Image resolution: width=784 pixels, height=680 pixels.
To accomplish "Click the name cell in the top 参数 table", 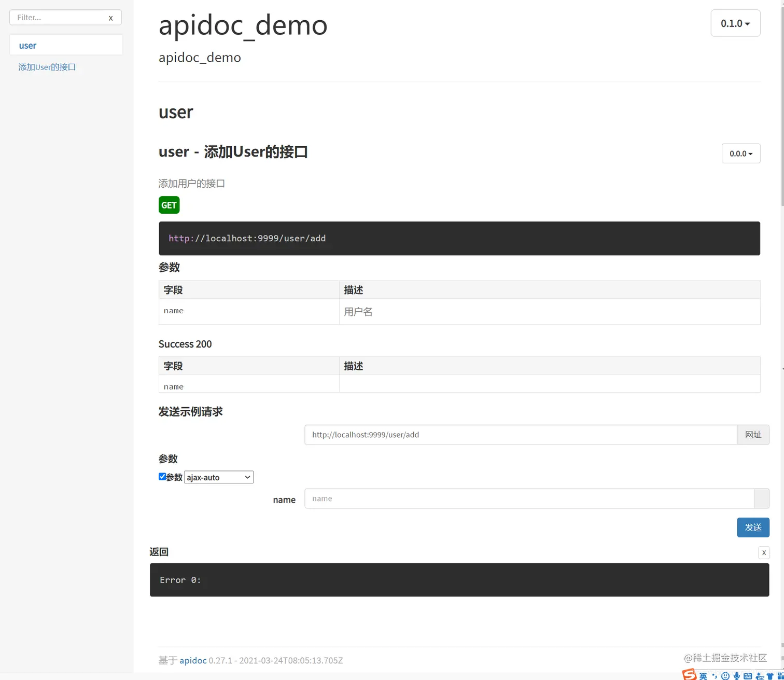I will point(249,312).
